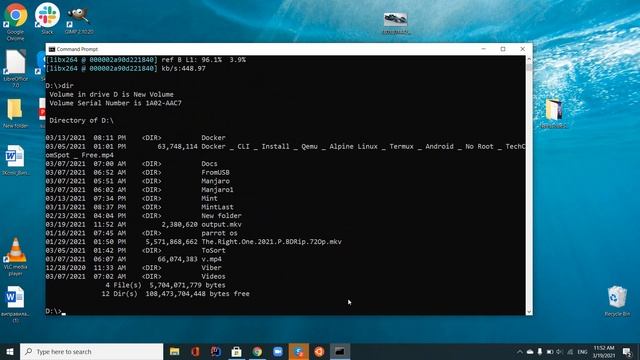Screen dimensions: 640x360
Task: Open the battery status tray icon
Action: pyautogui.click(x=550, y=352)
